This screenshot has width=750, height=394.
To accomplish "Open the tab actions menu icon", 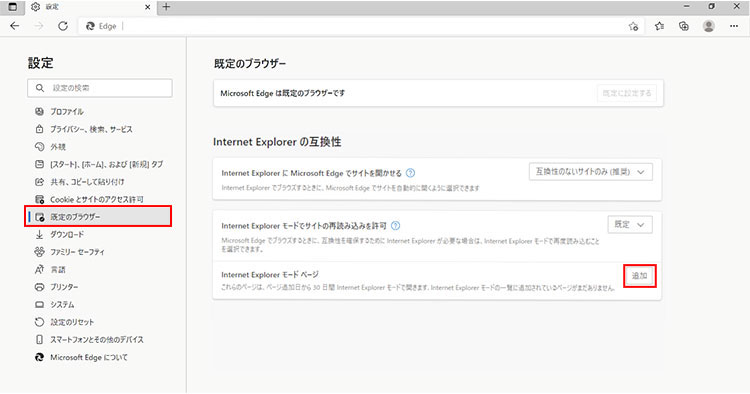I will coord(13,7).
